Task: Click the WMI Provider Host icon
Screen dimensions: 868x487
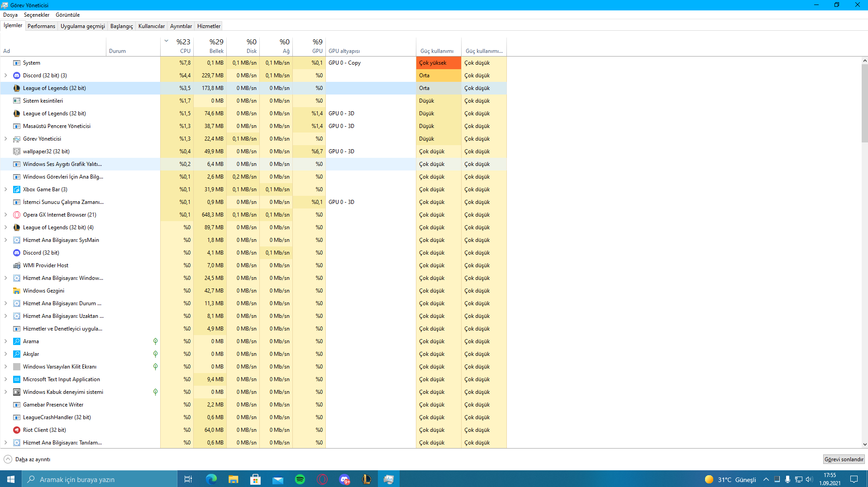Action: point(17,265)
